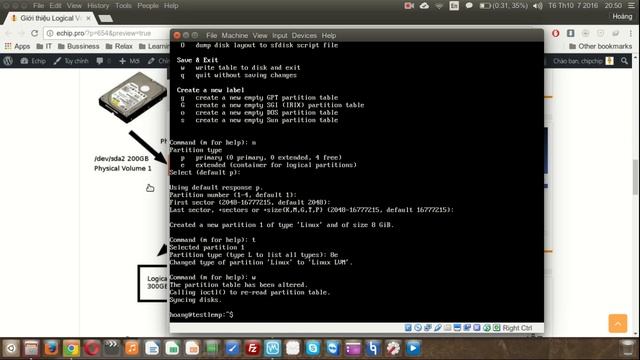Click Tùy chỉnh customize link
The width and height of the screenshot is (640, 360).
click(x=71, y=61)
